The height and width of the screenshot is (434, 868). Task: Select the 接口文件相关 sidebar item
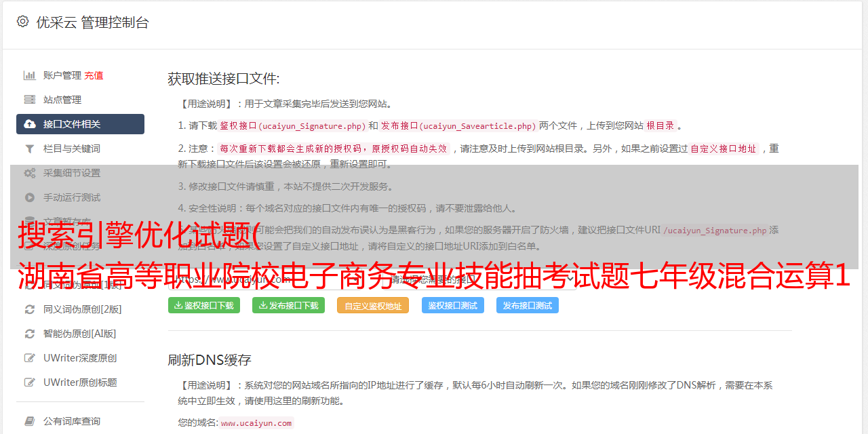[x=80, y=124]
